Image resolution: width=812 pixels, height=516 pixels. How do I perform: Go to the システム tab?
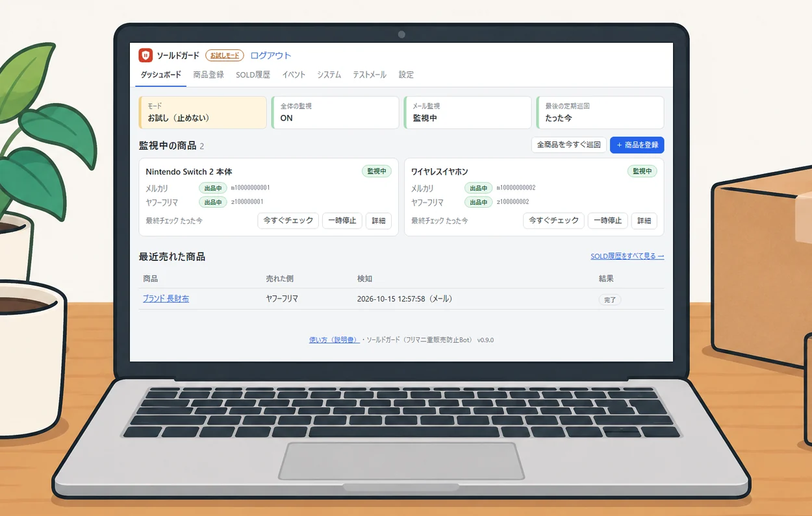(329, 75)
